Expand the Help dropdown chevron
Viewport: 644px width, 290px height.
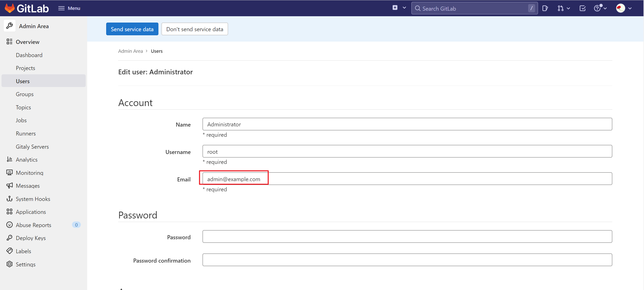pyautogui.click(x=605, y=8)
